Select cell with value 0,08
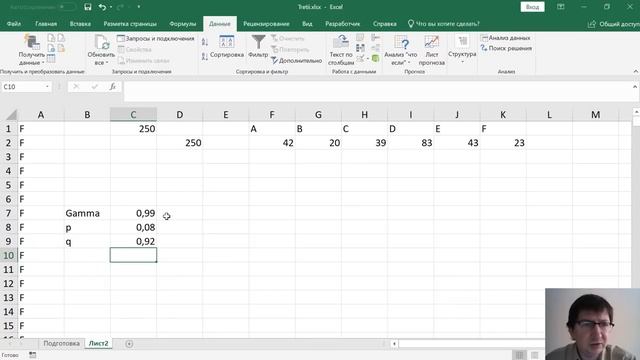This screenshot has width=640, height=360. [133, 228]
